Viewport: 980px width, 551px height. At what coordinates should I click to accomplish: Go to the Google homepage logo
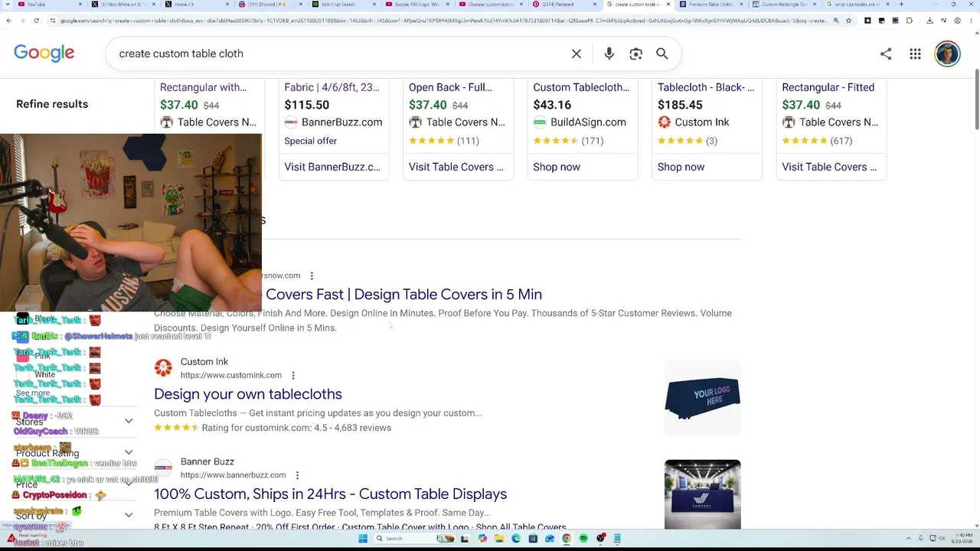[44, 53]
